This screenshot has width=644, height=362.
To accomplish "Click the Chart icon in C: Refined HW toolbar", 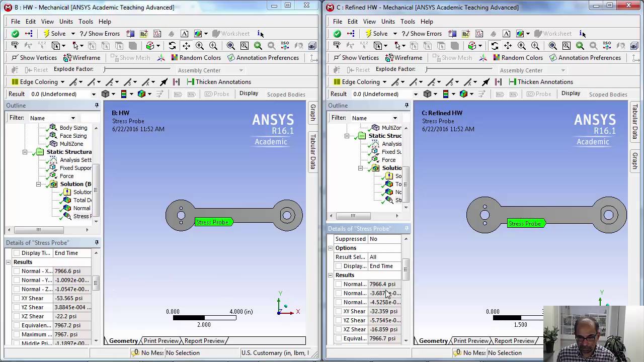I will tap(479, 34).
